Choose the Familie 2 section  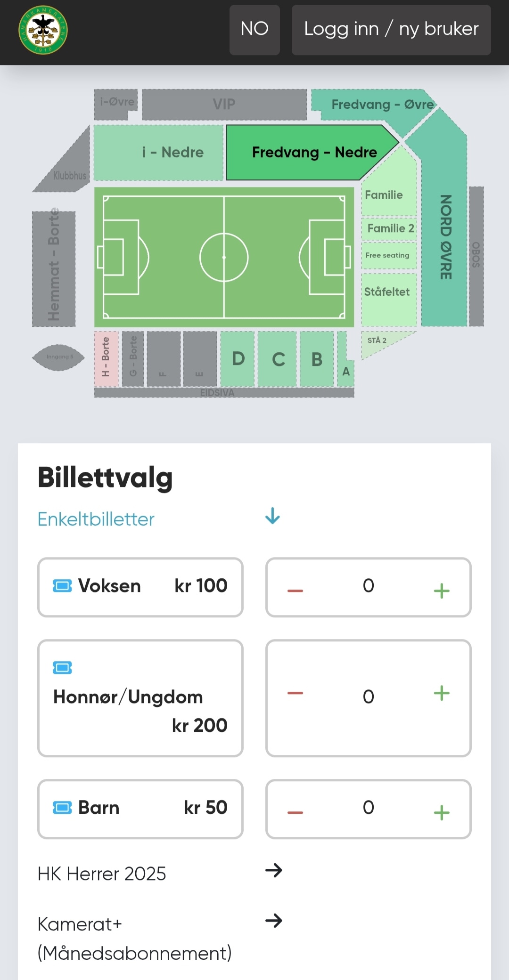[x=389, y=228]
